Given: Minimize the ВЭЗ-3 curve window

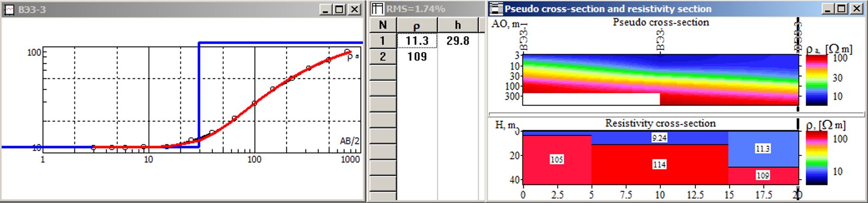Looking at the screenshot, I should 325,10.
